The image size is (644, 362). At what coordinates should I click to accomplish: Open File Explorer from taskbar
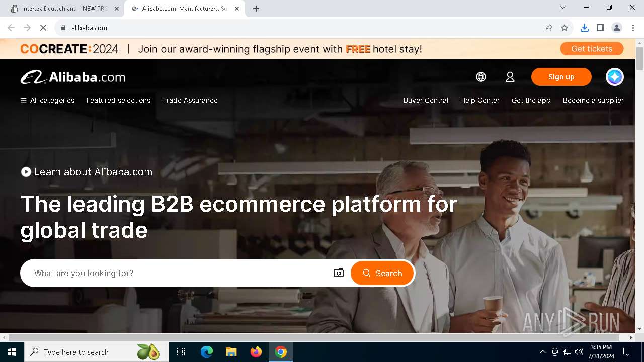[x=231, y=352]
